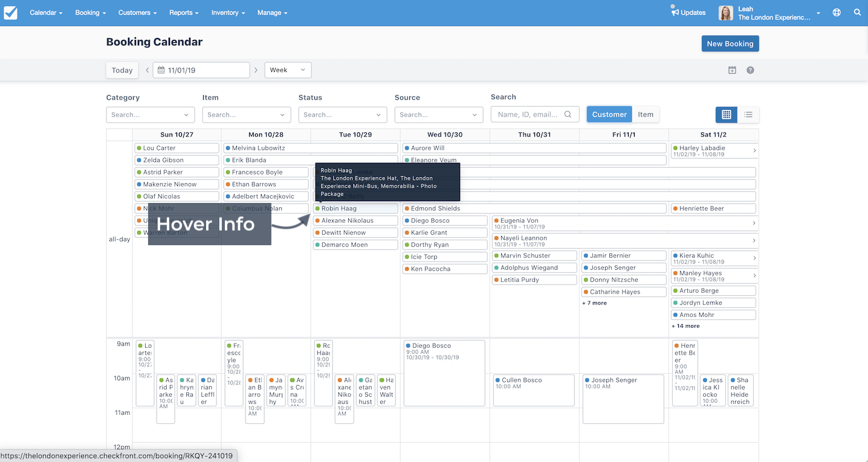Open the Inventory menu
This screenshot has width=868, height=462.
228,13
